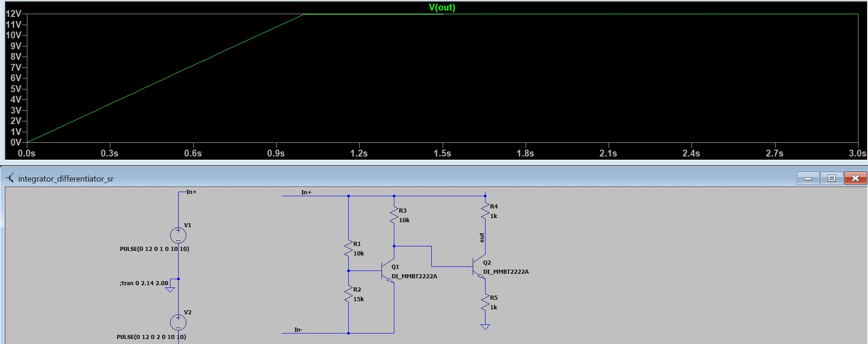The height and width of the screenshot is (344, 868).
Task: Click the Q2 reference designator
Action: click(487, 262)
